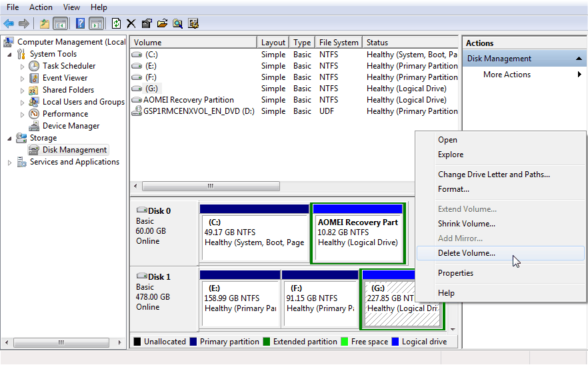
Task: Expand the Task Scheduler node arrow
Action: coord(22,67)
